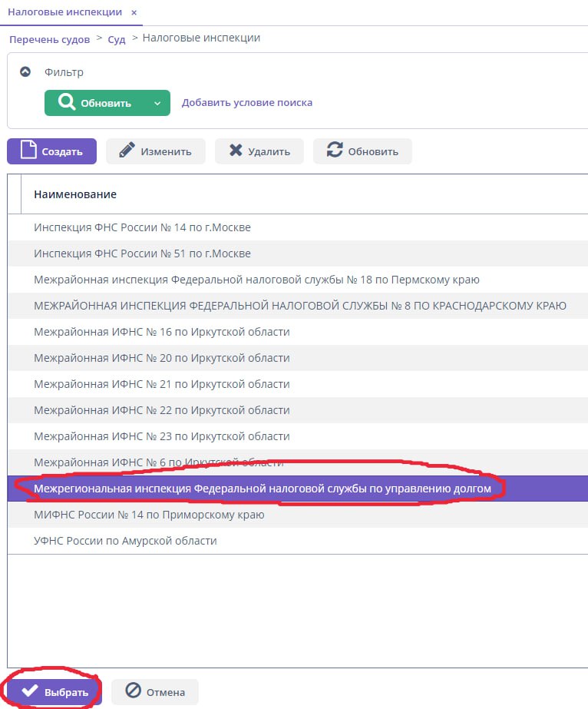
Task: Select row Инспекция ФНС России № 14 по г.Москве
Action: (x=142, y=227)
